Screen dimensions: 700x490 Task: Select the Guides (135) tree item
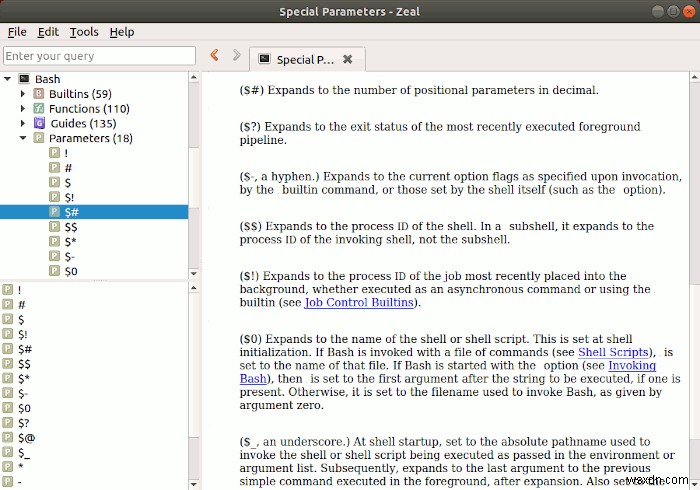[83, 123]
